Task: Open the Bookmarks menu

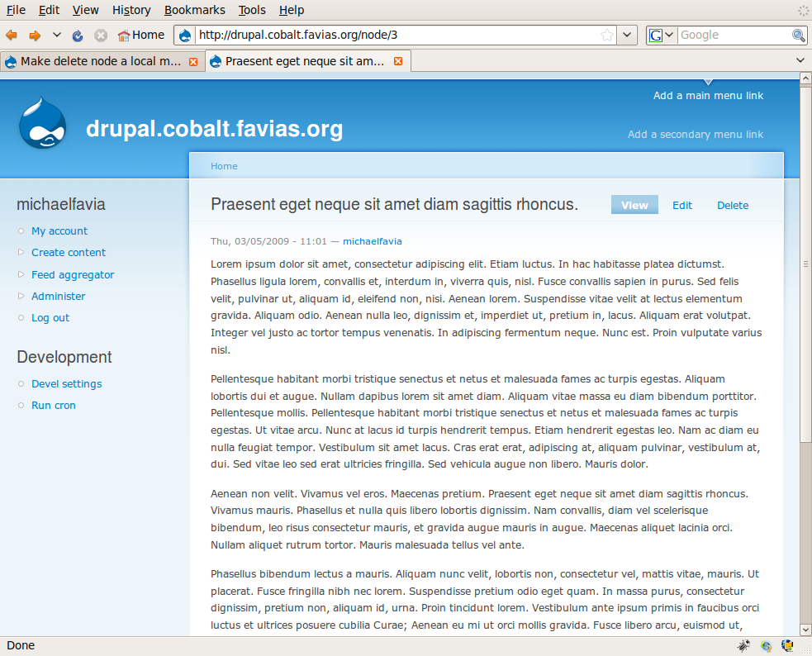Action: (195, 10)
